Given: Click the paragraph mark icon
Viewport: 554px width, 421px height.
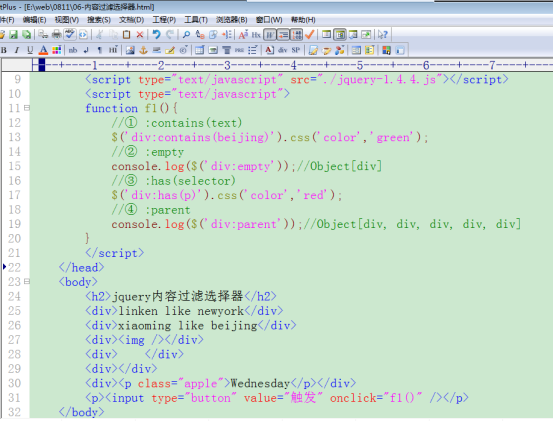Looking at the screenshot, I should (100, 50).
